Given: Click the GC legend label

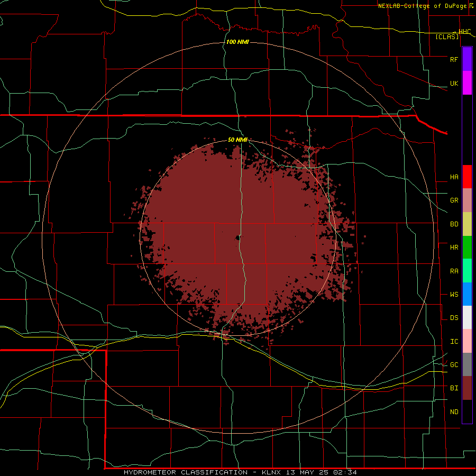Looking at the screenshot, I should coord(454,365).
